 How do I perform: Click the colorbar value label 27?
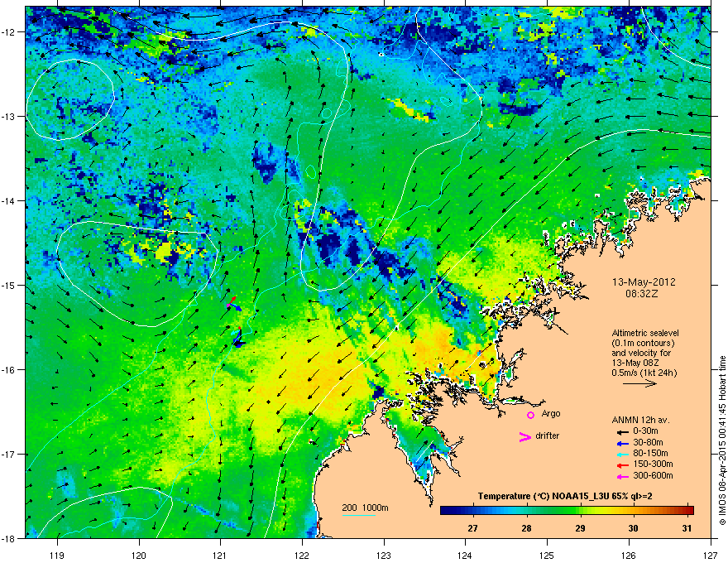point(472,528)
